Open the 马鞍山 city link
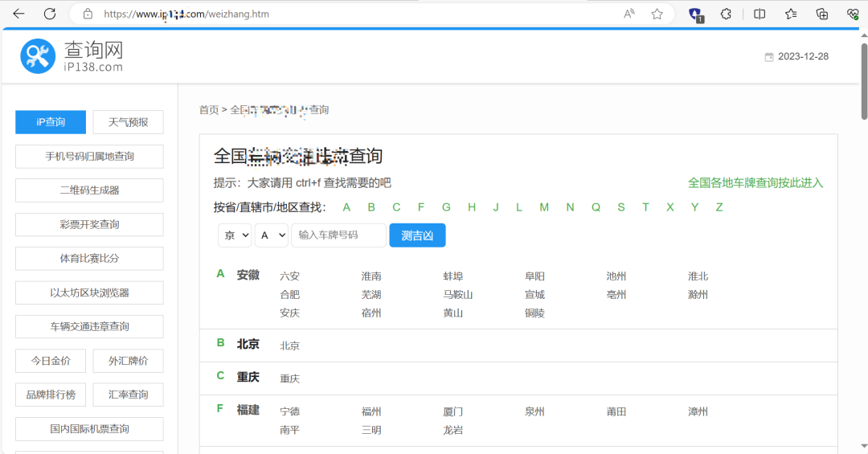Viewport: 868px width, 454px height. pyautogui.click(x=458, y=295)
